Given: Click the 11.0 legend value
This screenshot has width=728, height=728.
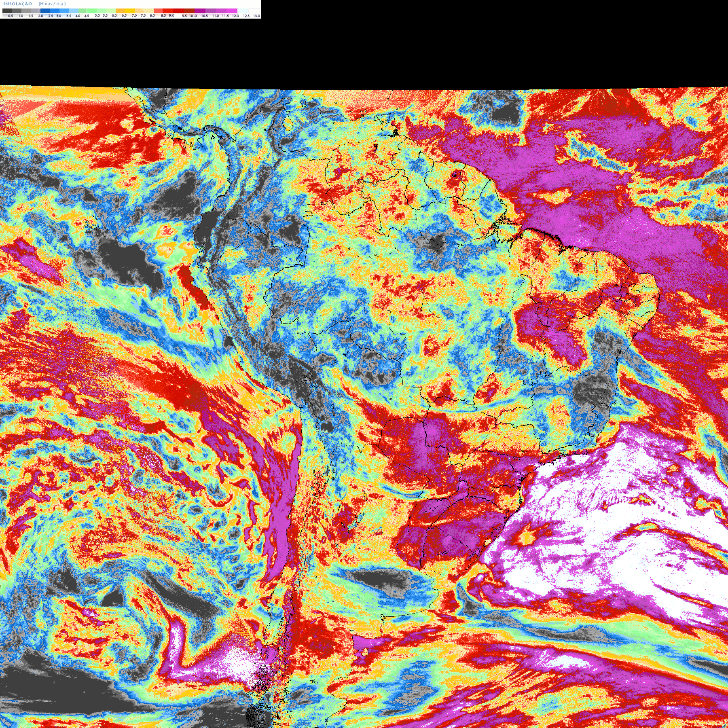Looking at the screenshot, I should coord(215,16).
